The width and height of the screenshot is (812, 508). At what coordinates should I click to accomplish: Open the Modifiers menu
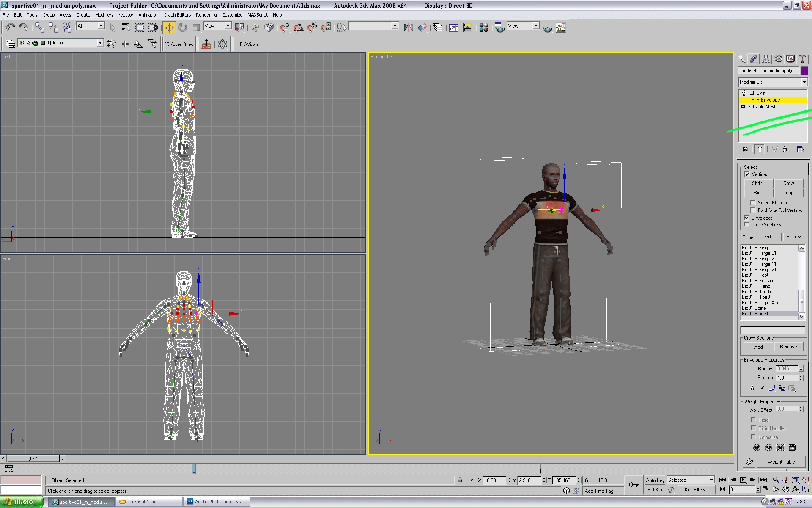point(104,15)
